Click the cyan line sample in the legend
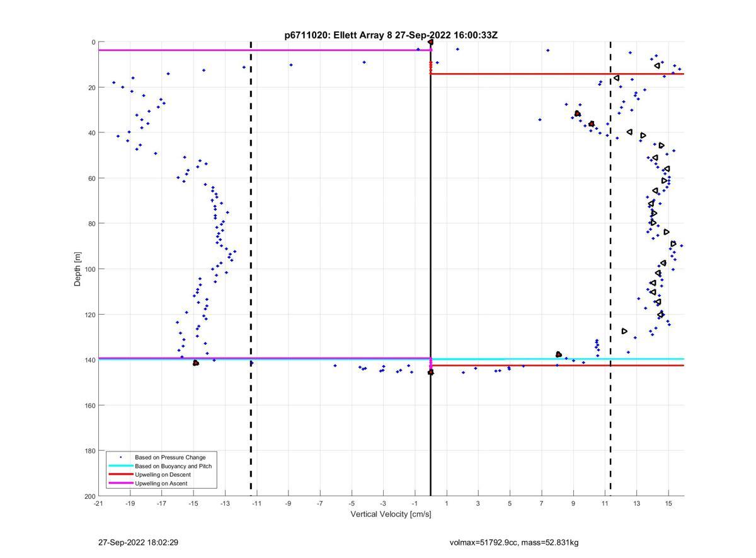756x558 pixels. 120,466
